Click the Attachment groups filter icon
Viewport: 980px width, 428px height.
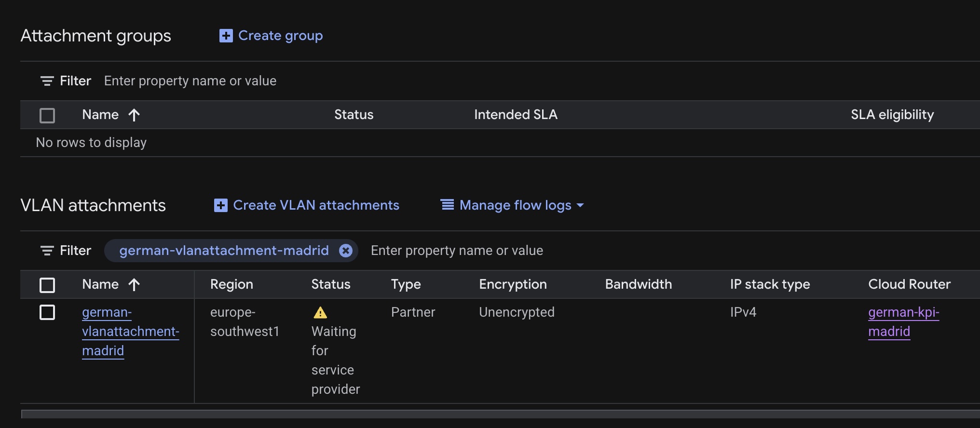pyautogui.click(x=47, y=81)
